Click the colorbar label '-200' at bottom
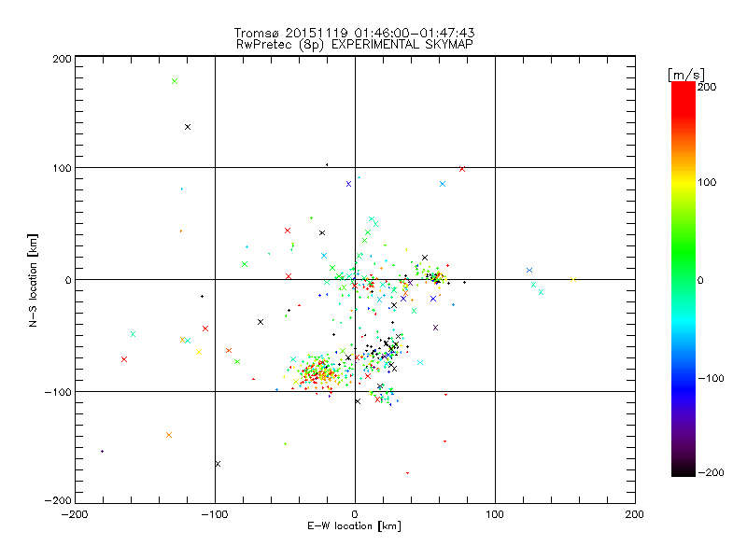 (x=711, y=472)
